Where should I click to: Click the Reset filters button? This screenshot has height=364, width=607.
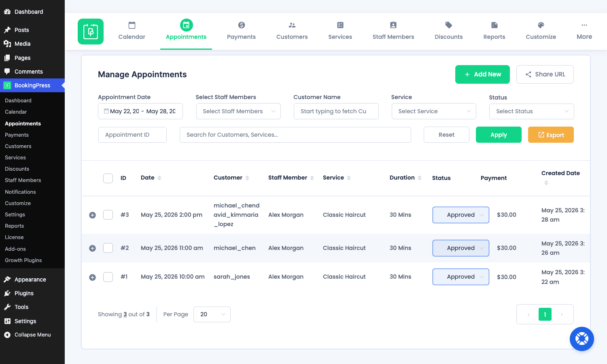coord(446,135)
